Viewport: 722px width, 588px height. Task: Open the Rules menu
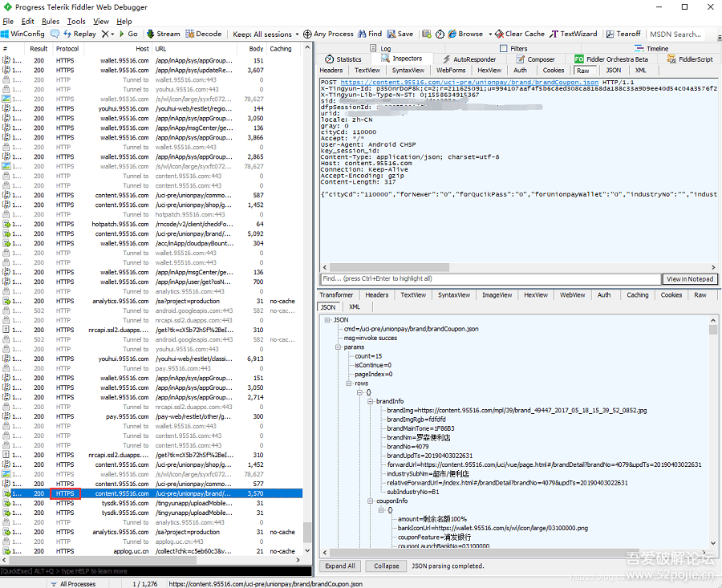[x=51, y=21]
